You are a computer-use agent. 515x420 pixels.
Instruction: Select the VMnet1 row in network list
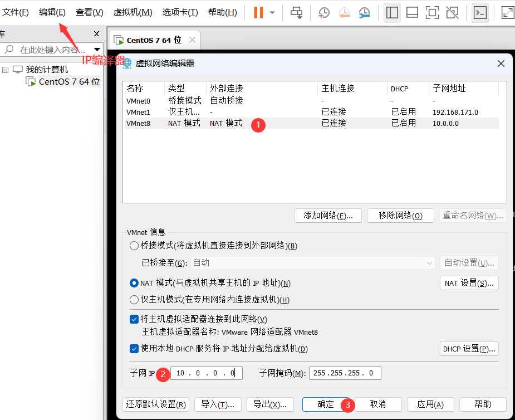(x=312, y=112)
